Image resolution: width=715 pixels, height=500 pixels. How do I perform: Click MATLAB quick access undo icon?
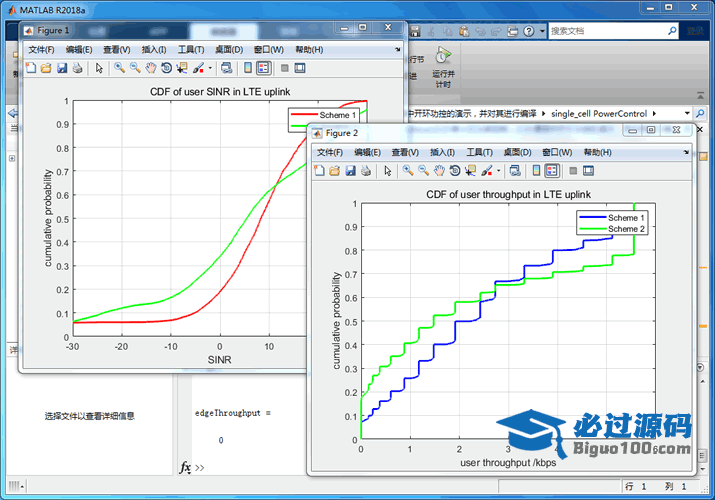480,31
